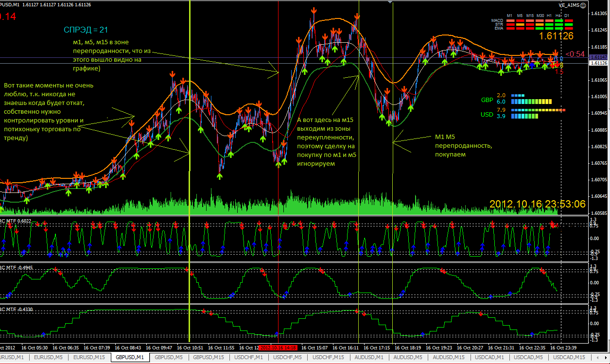Click the 1.61305 price scale value
The image size is (610, 364).
[x=599, y=14]
